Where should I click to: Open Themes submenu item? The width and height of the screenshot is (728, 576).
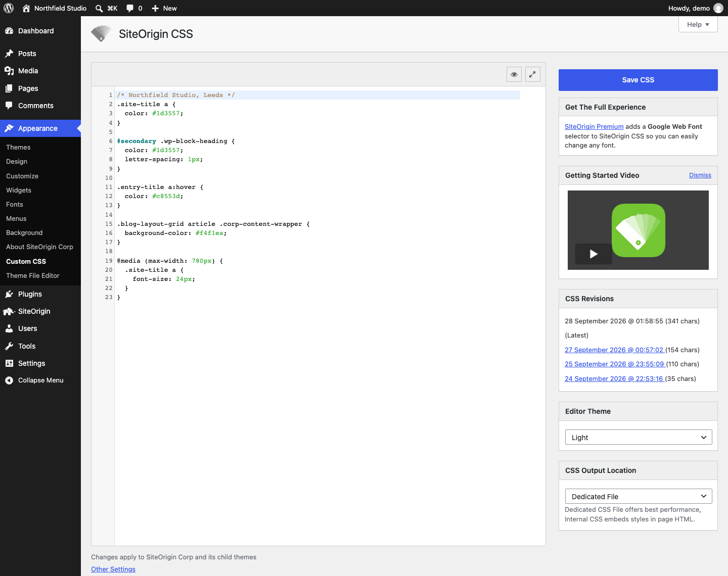pyautogui.click(x=18, y=147)
